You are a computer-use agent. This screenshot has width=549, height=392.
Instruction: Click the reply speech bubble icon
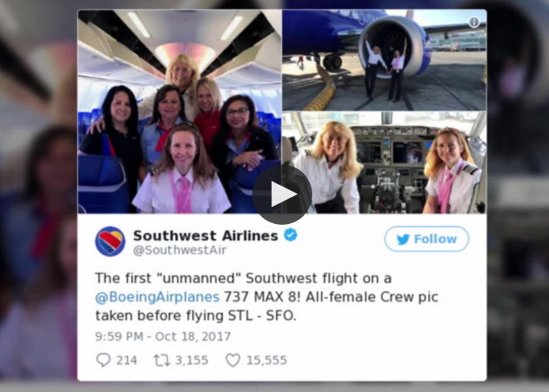click(x=104, y=360)
